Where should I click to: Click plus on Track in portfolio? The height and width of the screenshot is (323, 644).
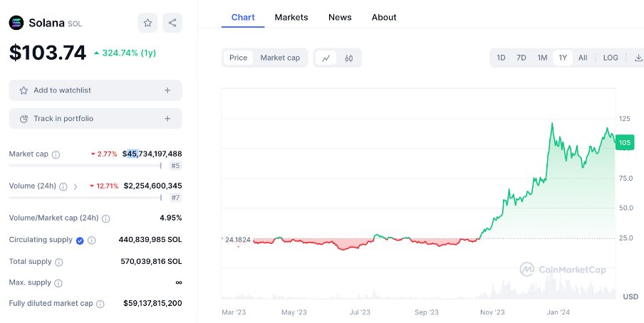tap(167, 119)
